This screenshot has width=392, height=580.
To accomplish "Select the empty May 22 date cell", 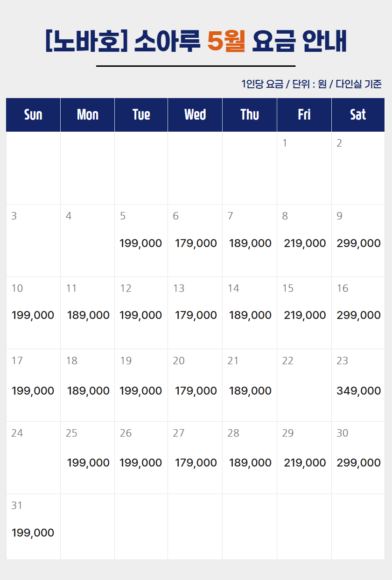I will 304,385.
